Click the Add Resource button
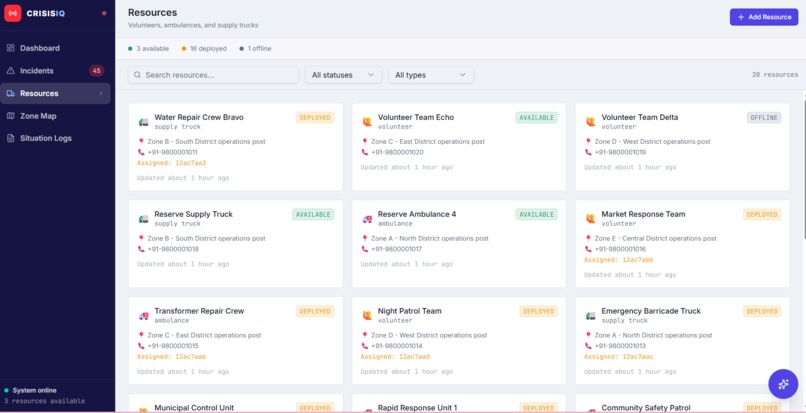 (x=764, y=17)
